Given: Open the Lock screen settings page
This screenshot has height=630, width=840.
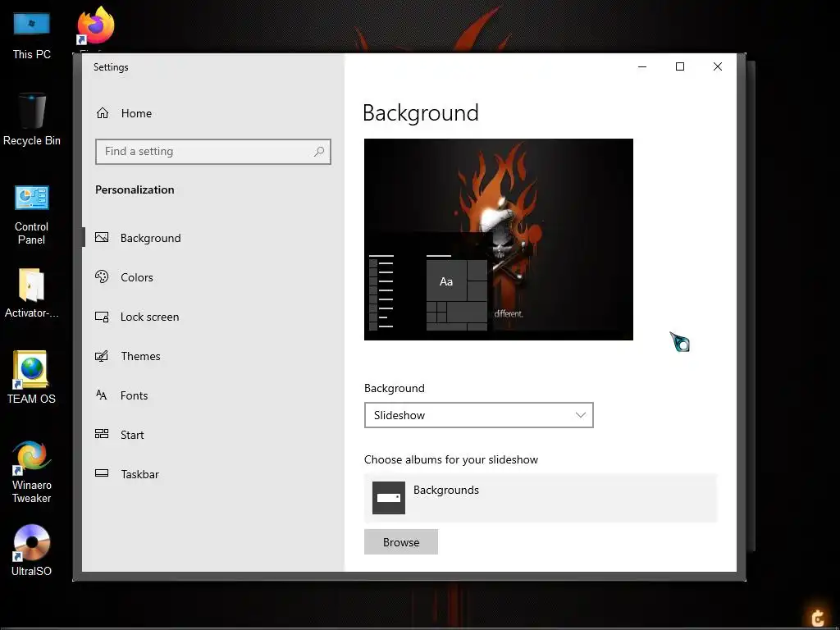Looking at the screenshot, I should [x=149, y=317].
